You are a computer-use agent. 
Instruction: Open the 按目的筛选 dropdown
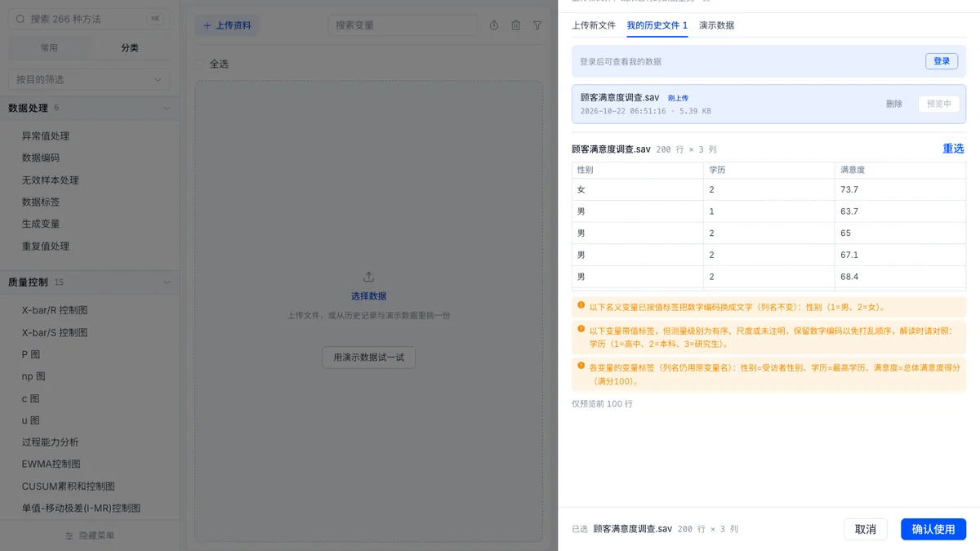click(90, 79)
